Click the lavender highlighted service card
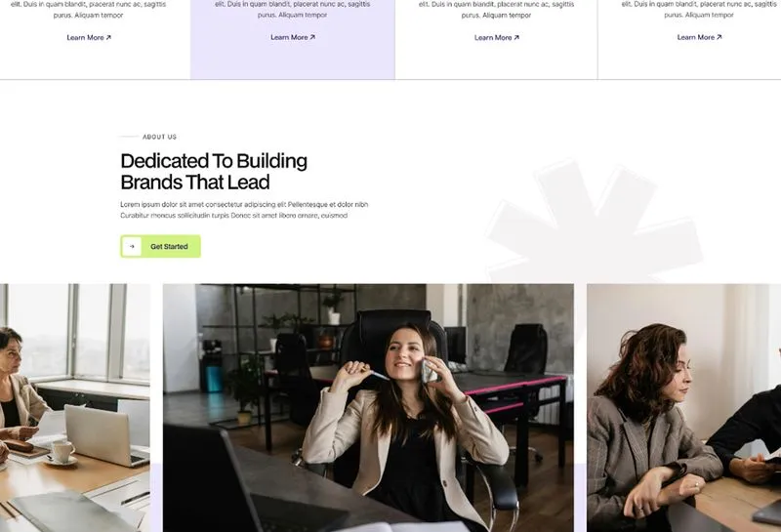 coord(293,39)
